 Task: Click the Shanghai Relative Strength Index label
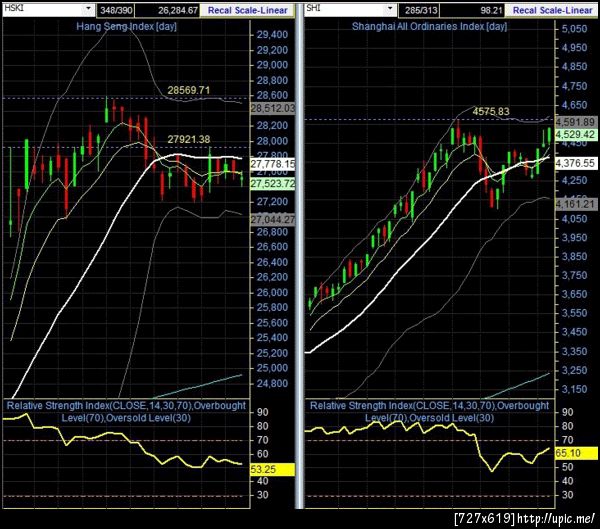point(429,411)
